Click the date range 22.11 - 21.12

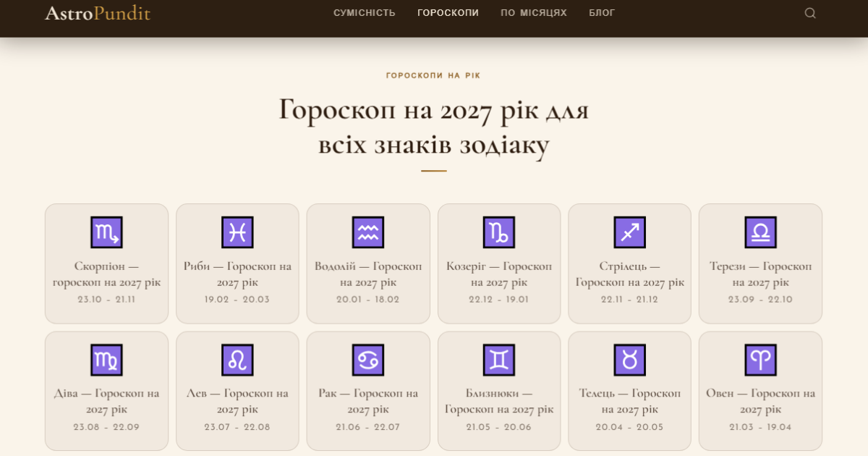[629, 300]
